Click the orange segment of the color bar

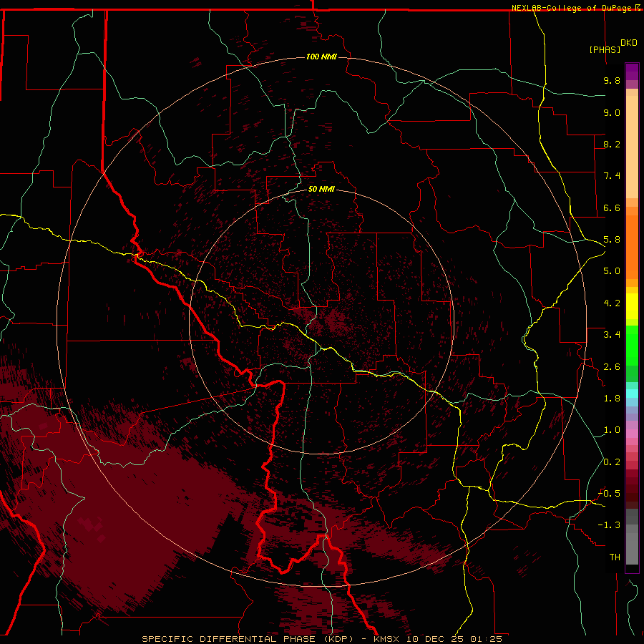coord(632,246)
